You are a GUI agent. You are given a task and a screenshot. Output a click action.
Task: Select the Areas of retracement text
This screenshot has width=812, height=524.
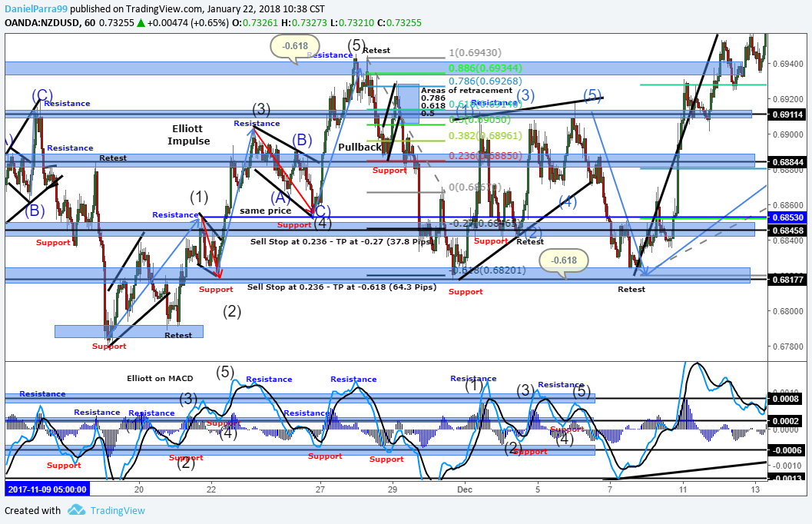466,90
